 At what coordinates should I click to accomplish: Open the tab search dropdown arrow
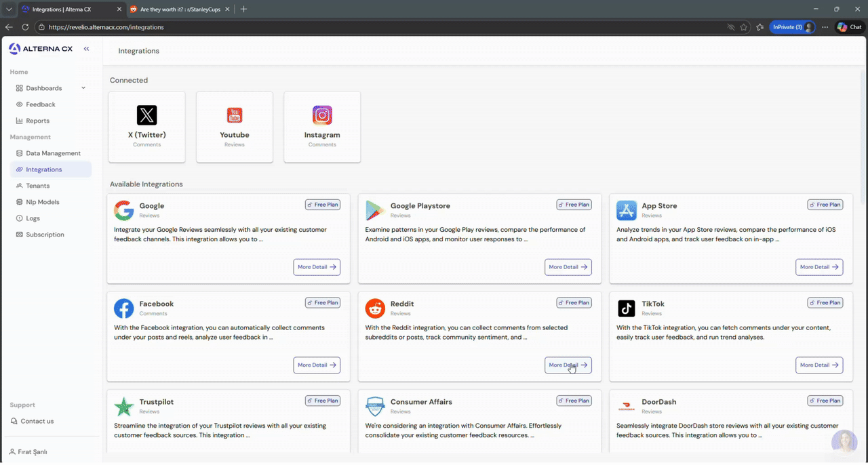coord(9,9)
